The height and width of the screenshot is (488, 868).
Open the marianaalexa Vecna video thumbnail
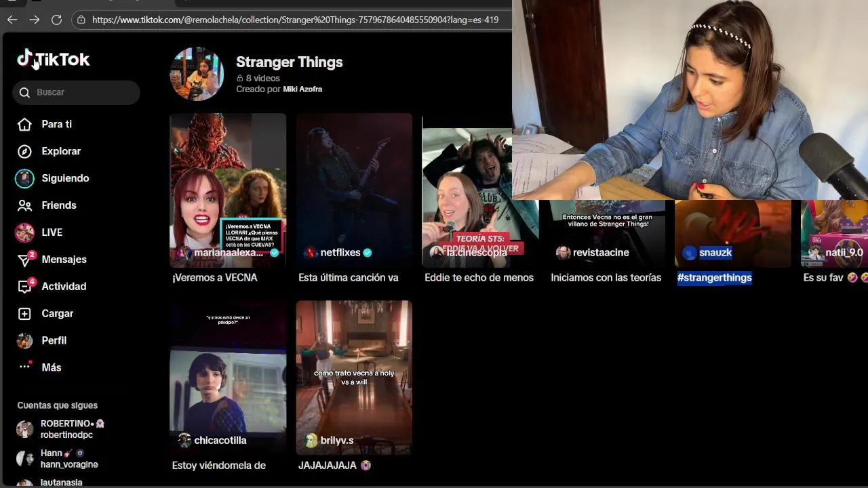click(x=228, y=190)
